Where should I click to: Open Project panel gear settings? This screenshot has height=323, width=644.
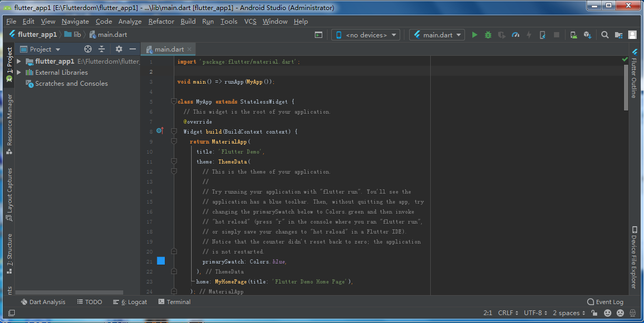point(119,49)
